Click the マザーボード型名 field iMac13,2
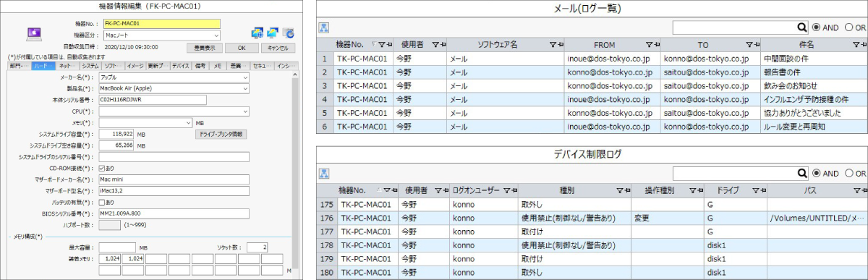This screenshot has height=280, width=868. point(174,191)
